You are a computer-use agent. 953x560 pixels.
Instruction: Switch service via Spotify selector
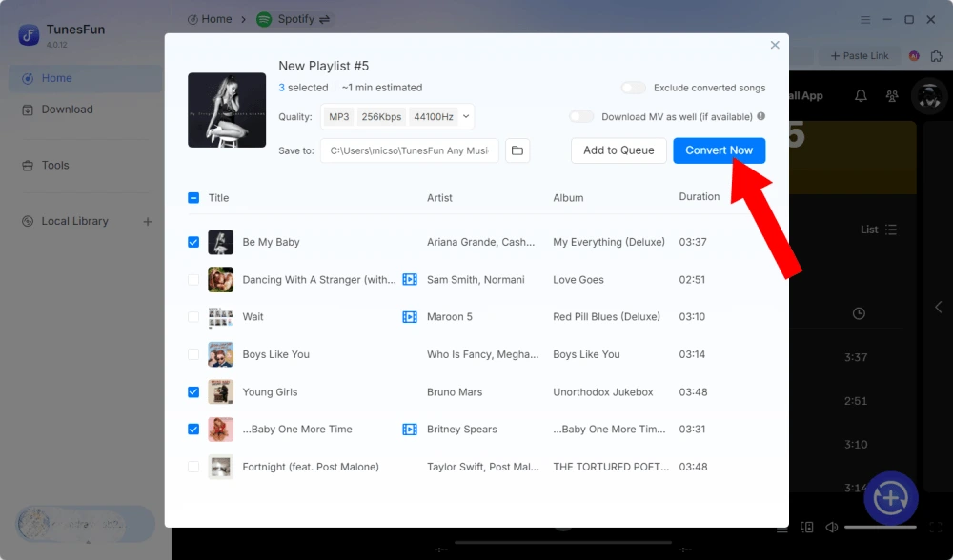point(294,19)
